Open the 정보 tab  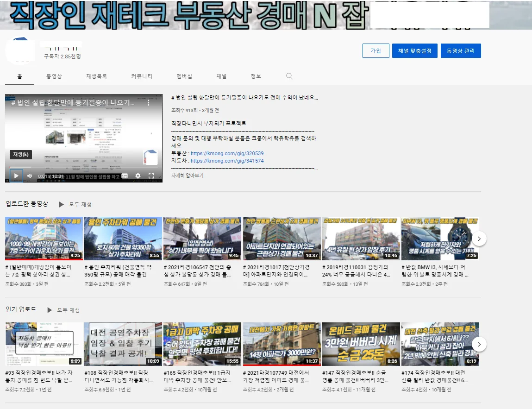tap(256, 76)
